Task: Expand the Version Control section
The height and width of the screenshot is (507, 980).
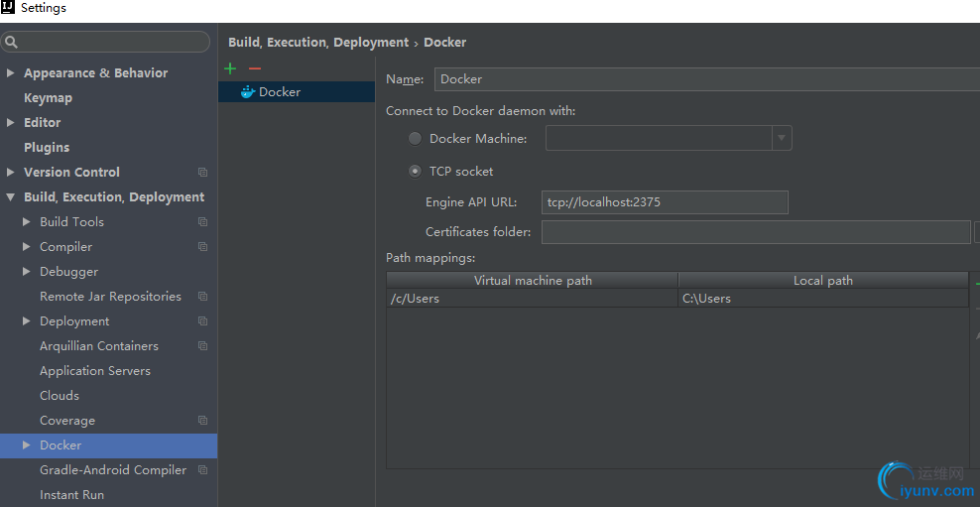Action: pyautogui.click(x=10, y=172)
